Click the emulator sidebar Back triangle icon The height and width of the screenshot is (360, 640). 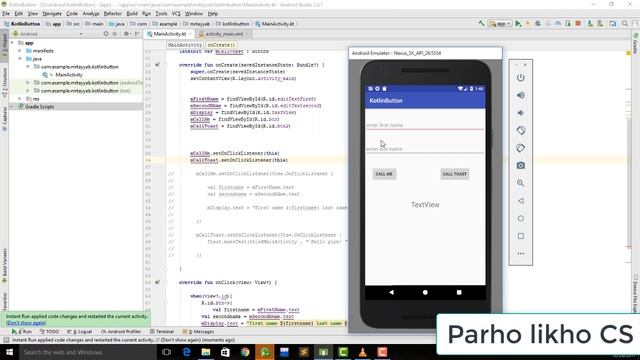(x=520, y=201)
